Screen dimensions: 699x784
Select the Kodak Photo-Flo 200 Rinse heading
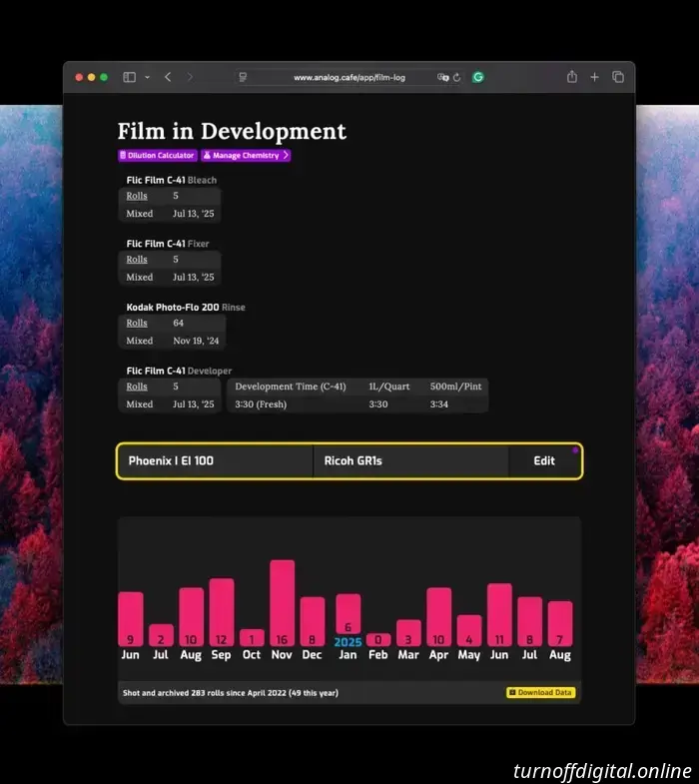[x=186, y=307]
